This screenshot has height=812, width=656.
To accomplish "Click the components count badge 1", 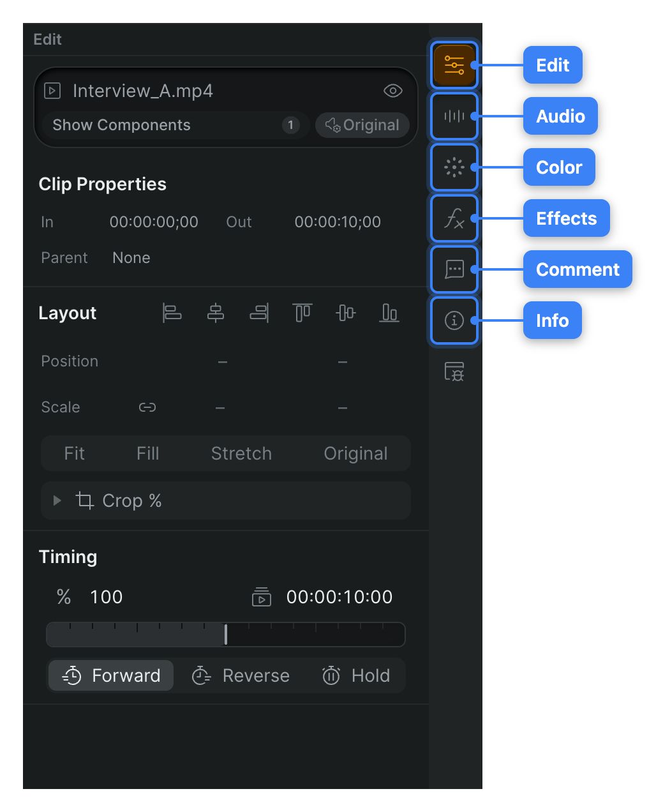I will [x=291, y=125].
